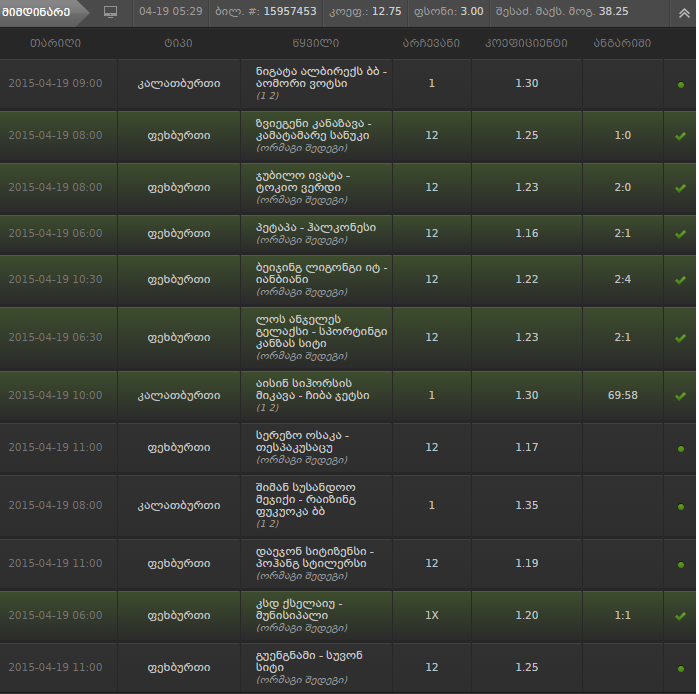
Task: Collapse the ticket with double chevron icon
Action: coord(684,13)
